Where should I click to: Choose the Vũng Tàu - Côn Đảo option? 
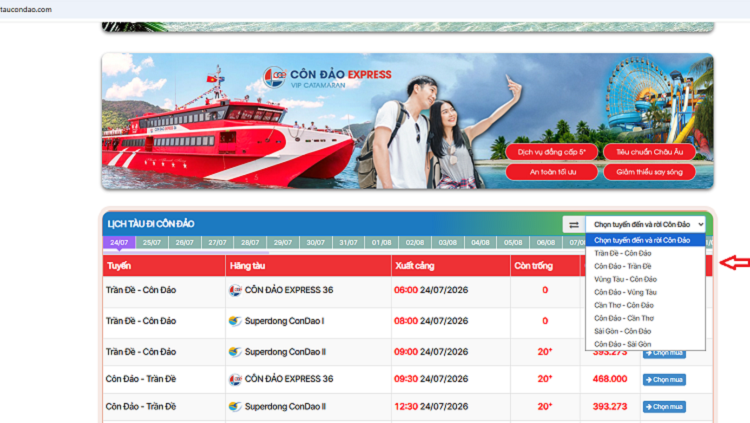tap(645, 279)
